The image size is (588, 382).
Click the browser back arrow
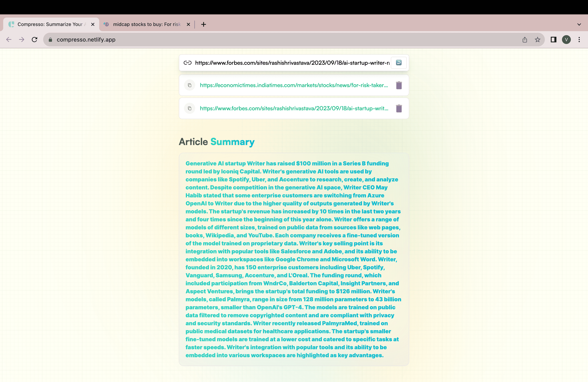click(x=9, y=40)
